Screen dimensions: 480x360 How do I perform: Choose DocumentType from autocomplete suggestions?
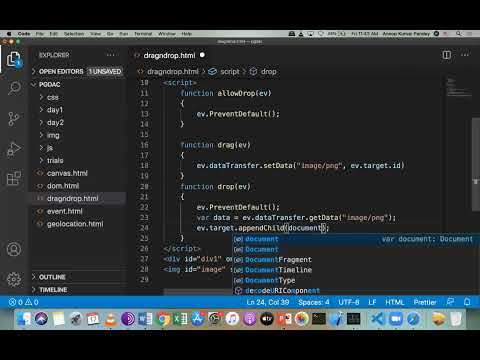356,280
